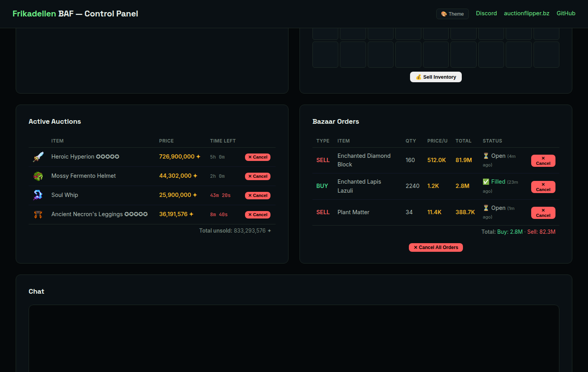This screenshot has height=372, width=588.
Task: Click the Enchanted Diamond Block item name
Action: [364, 160]
